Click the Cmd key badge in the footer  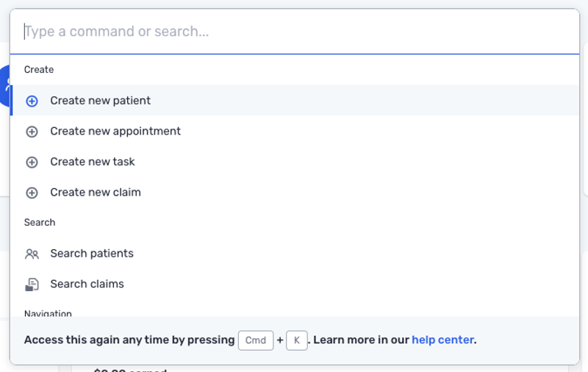click(x=256, y=340)
